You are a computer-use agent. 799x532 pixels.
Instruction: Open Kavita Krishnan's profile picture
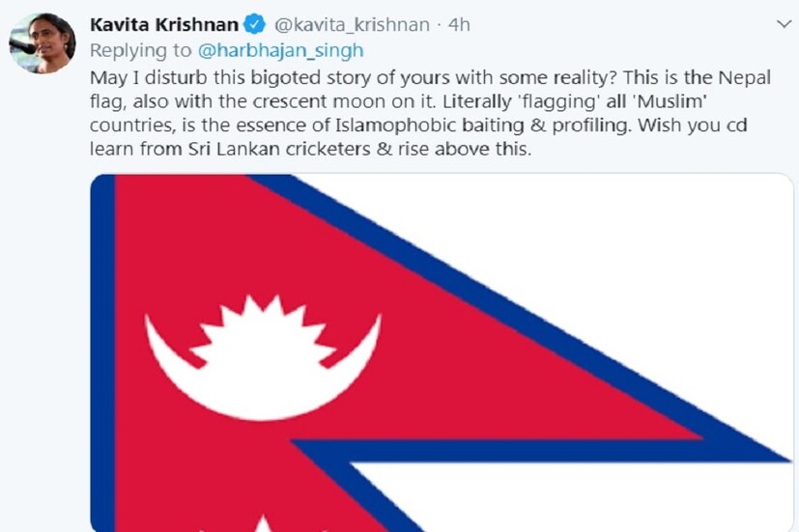click(43, 44)
